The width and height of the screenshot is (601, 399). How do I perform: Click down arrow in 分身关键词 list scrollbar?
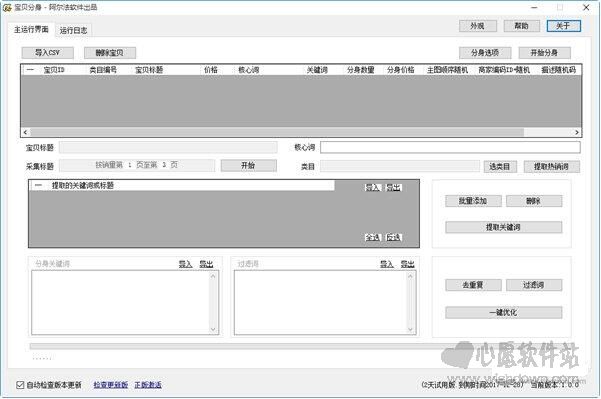click(213, 329)
